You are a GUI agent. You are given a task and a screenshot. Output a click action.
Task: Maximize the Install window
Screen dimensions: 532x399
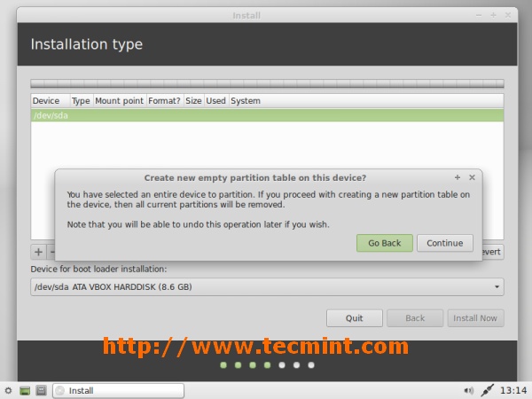click(x=493, y=15)
